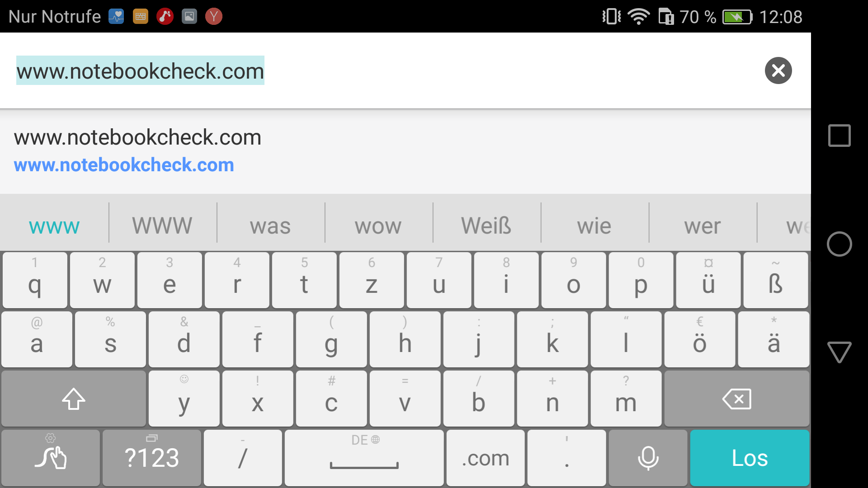Screen dimensions: 868x488
Task: Tap Android home circle button
Action: point(840,244)
